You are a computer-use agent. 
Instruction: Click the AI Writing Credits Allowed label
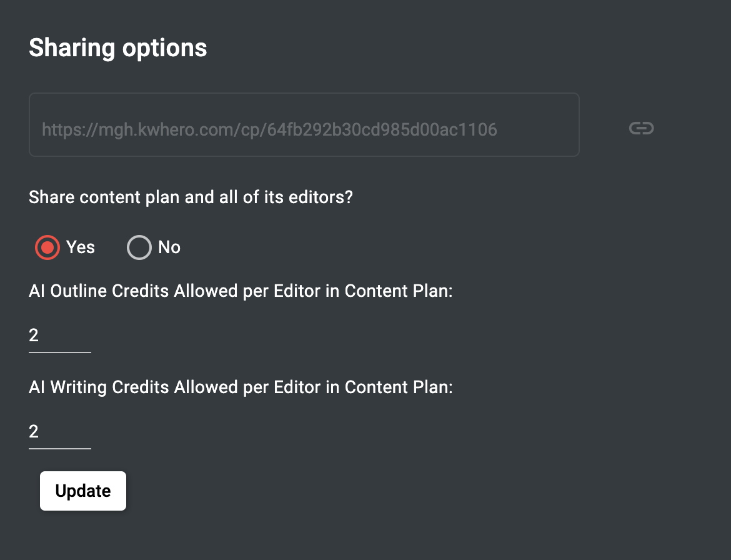tap(241, 387)
